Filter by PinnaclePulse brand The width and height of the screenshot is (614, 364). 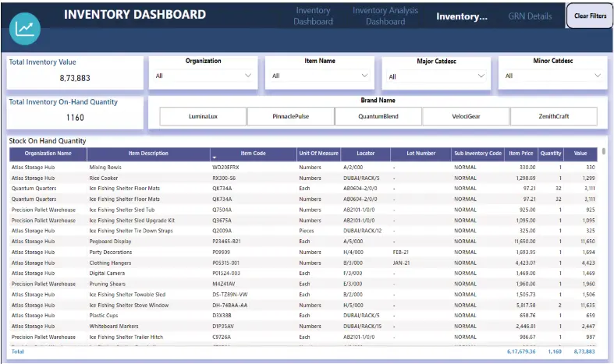point(290,116)
